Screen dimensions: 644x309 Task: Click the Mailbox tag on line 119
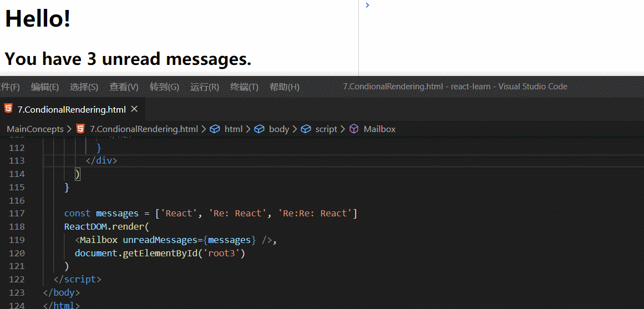(x=99, y=240)
